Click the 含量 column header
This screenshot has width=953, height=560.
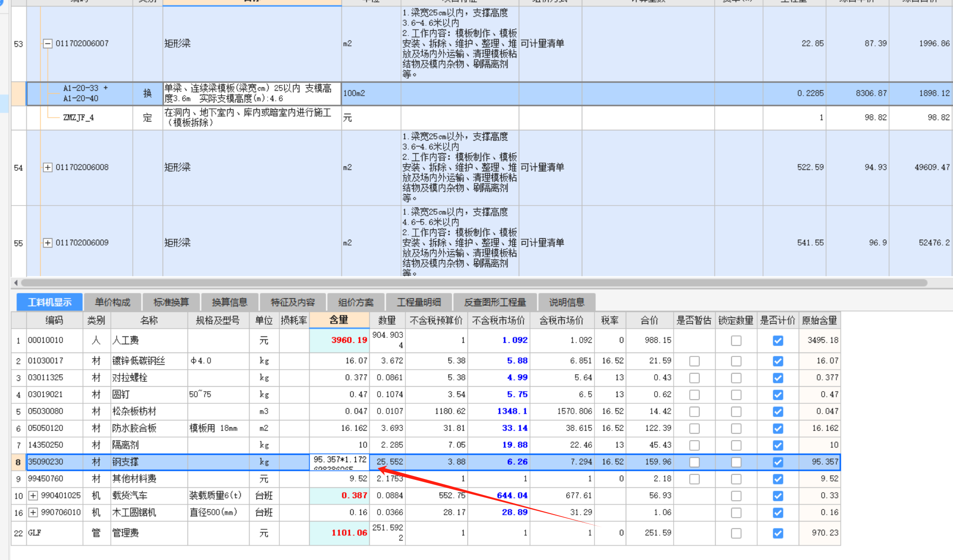pos(339,320)
